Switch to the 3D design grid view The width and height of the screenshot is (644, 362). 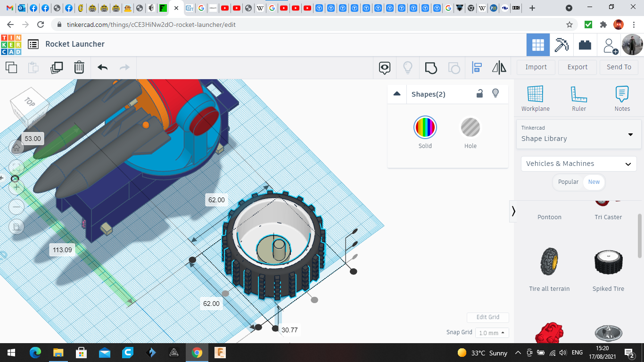click(x=538, y=45)
